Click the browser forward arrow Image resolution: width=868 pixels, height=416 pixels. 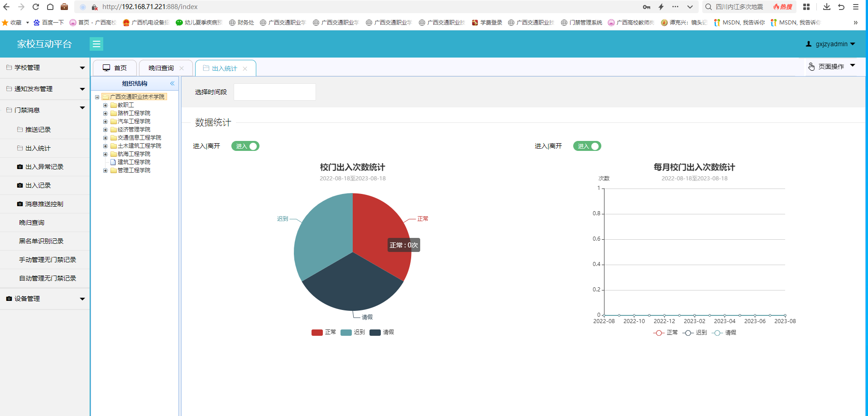[21, 7]
